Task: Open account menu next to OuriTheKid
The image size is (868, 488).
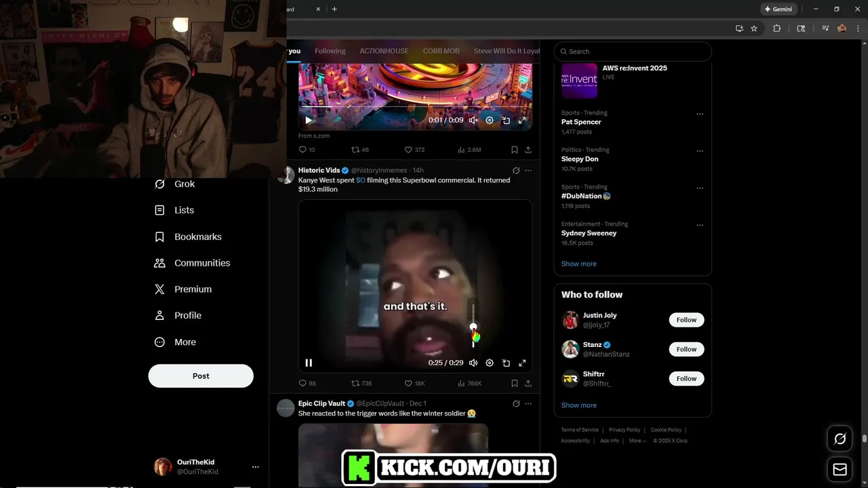Action: point(256,467)
